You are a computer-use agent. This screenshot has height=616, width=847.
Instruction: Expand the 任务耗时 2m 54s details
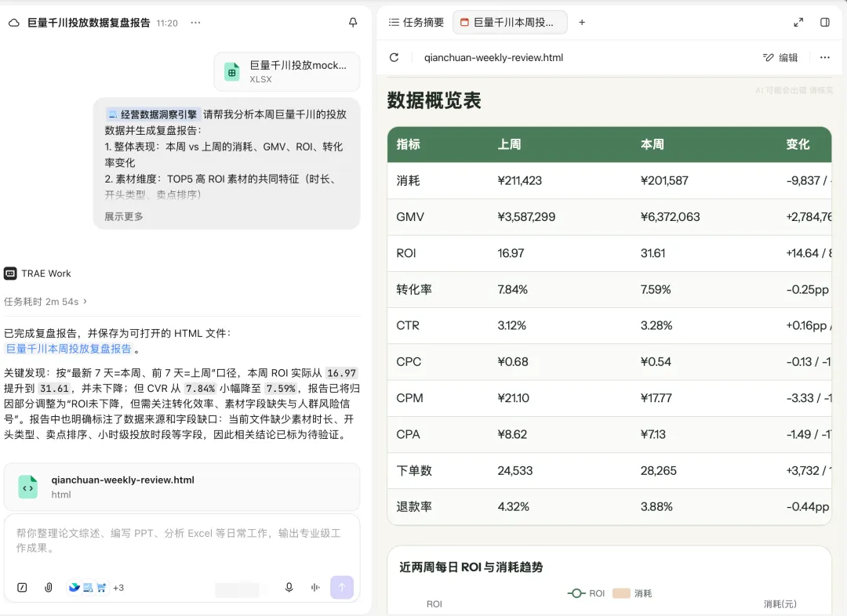[x=45, y=301]
